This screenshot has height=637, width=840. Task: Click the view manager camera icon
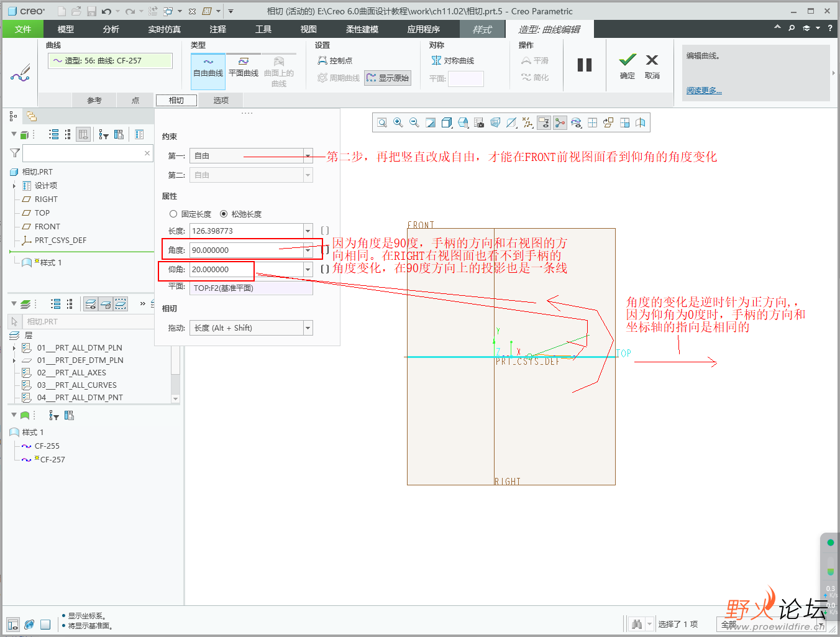pyautogui.click(x=479, y=123)
